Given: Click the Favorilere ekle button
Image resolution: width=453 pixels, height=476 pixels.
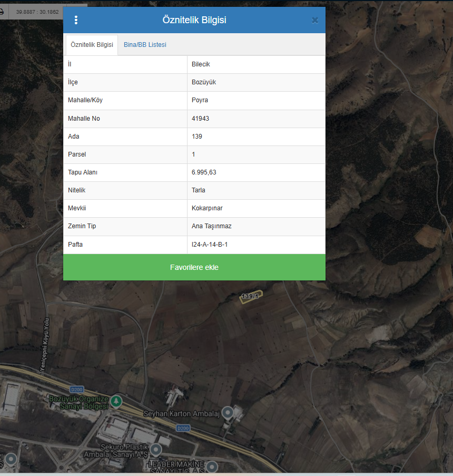Looking at the screenshot, I should [194, 267].
